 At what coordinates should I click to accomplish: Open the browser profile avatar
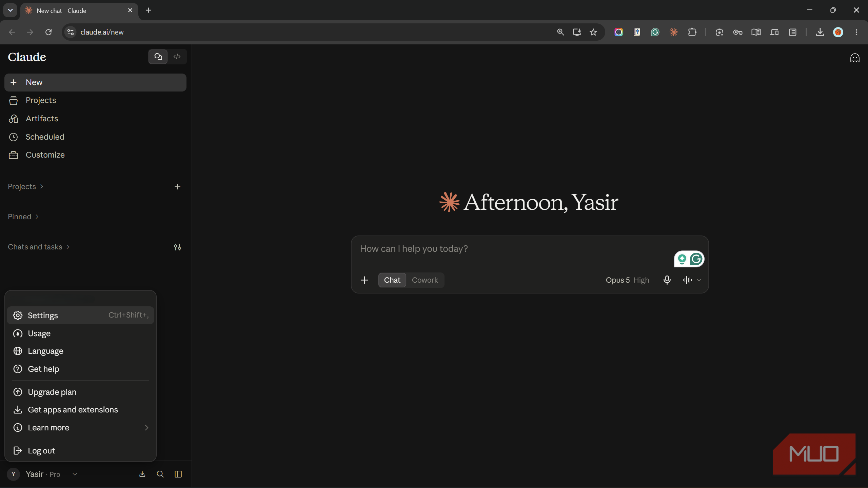tap(838, 32)
